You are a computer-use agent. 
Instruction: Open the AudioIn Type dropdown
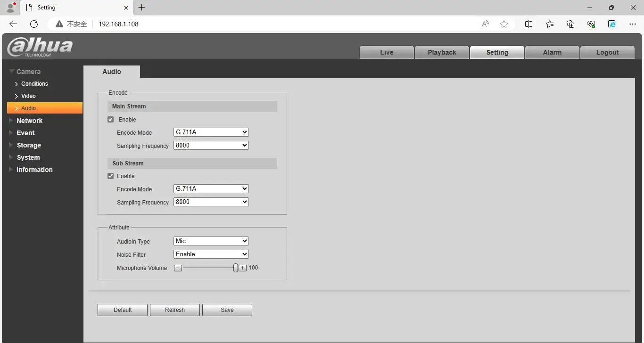click(211, 241)
